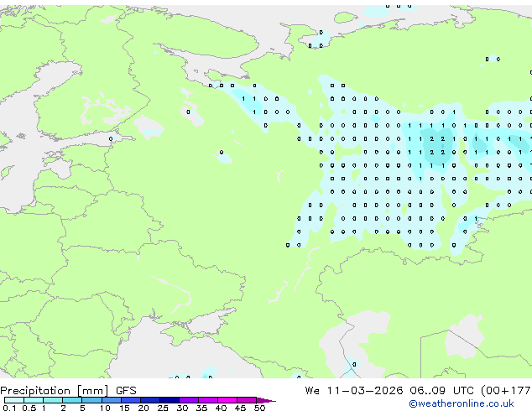The image size is (532, 411).
Task: Pick legend swatch between 45 and 50
Action: click(247, 400)
